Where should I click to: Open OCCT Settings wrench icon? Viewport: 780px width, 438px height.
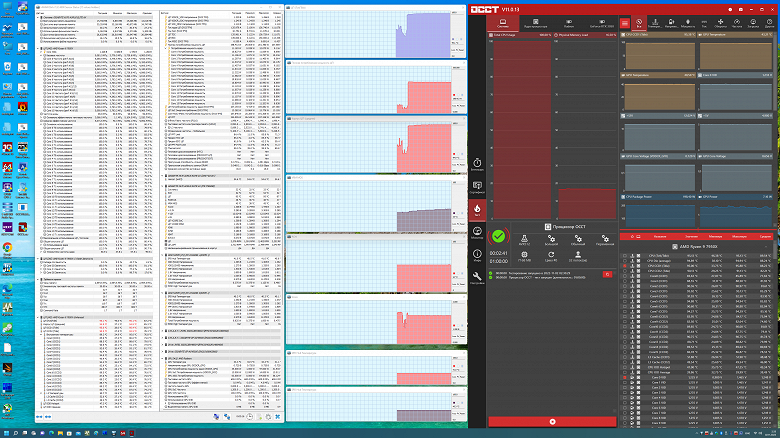[x=477, y=278]
